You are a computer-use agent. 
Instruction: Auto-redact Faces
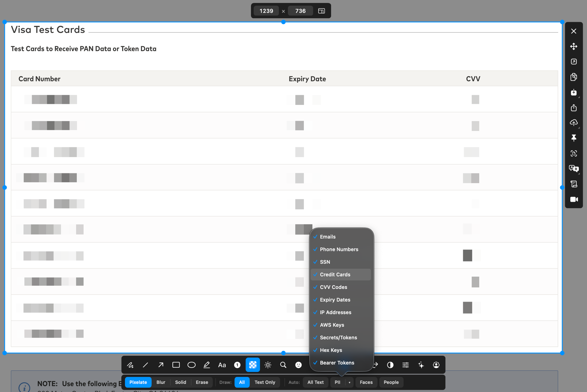pos(366,382)
